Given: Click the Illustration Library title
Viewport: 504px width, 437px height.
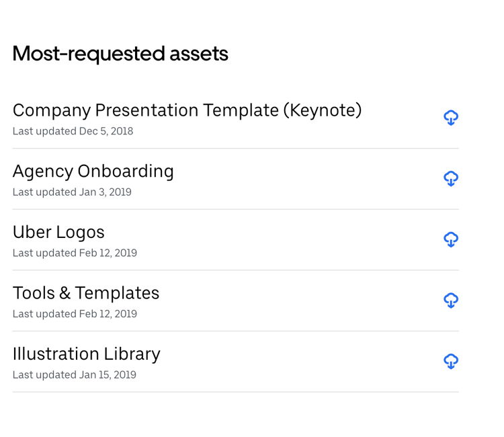Looking at the screenshot, I should 86,354.
